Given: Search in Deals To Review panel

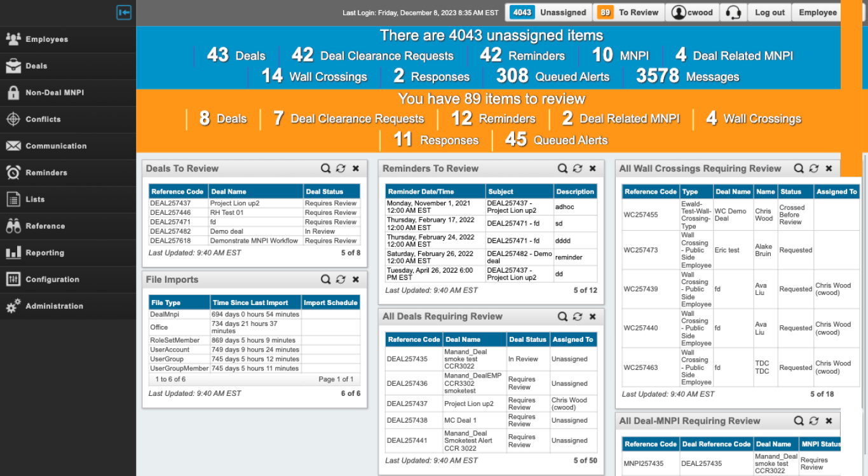Looking at the screenshot, I should click(325, 168).
